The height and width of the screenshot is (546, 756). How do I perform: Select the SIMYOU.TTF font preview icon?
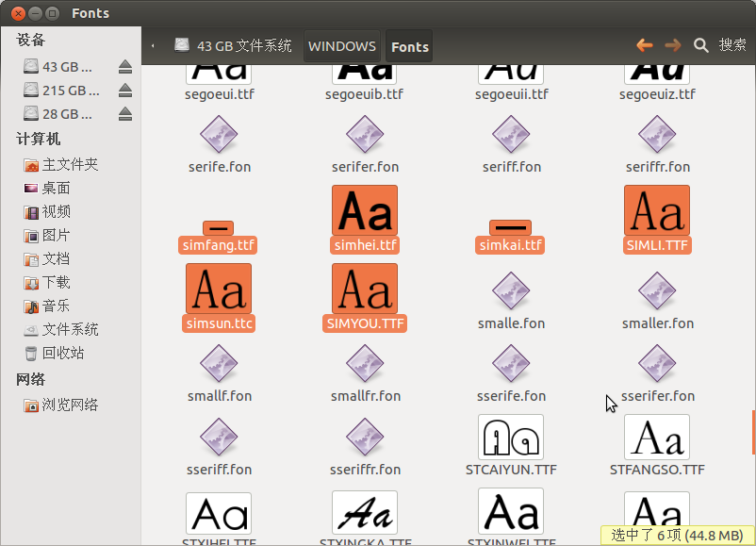point(365,289)
